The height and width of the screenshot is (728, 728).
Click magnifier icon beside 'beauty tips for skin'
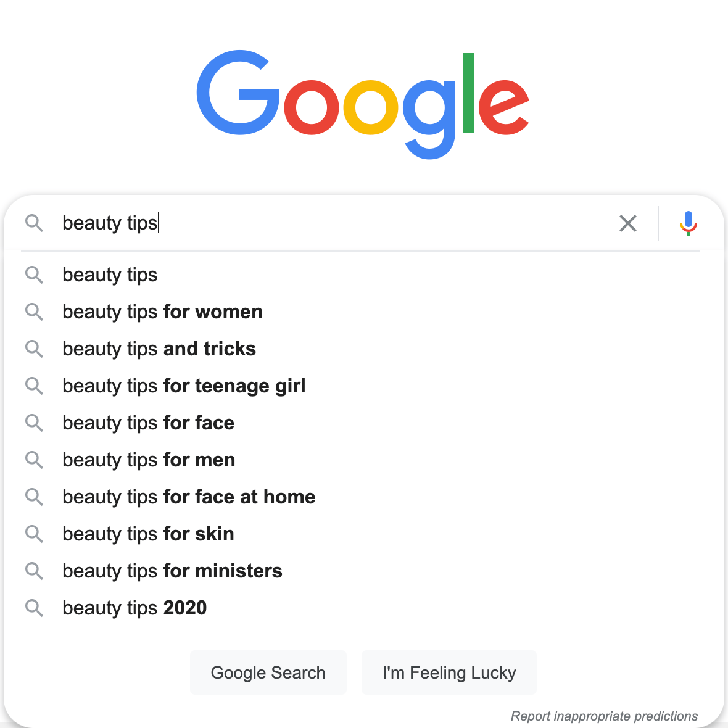click(35, 534)
